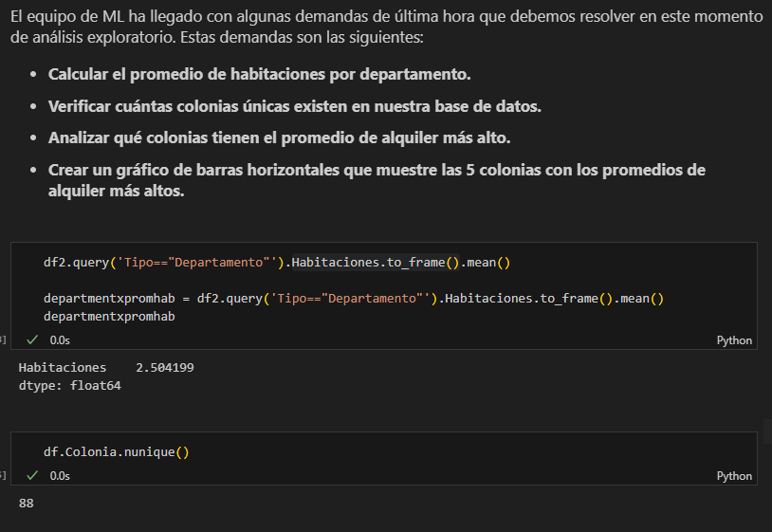Click the bullet 'Crear un gráfico de barras horizontales'
772x532 pixels.
click(x=377, y=180)
